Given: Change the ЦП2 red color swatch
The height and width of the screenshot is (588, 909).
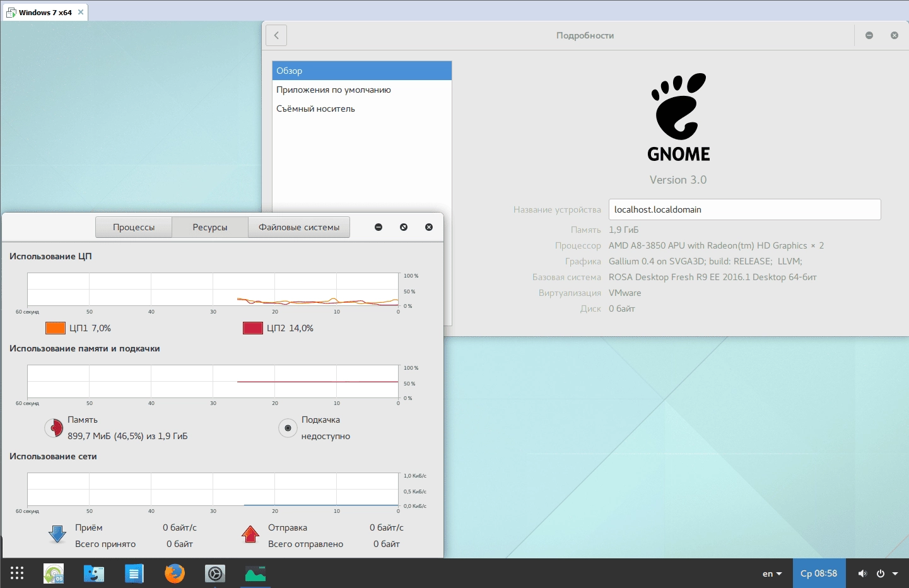Looking at the screenshot, I should coord(253,328).
